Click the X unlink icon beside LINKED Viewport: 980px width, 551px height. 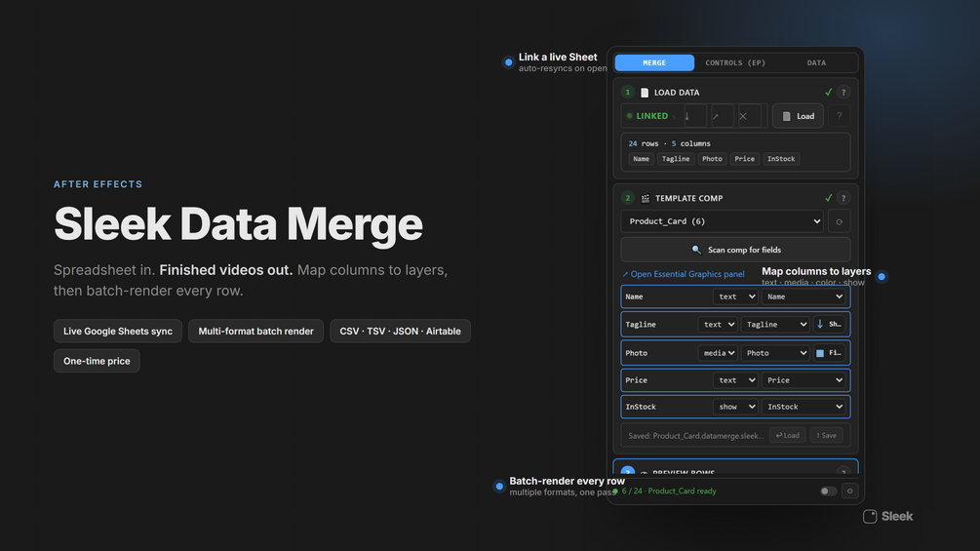[x=749, y=116]
